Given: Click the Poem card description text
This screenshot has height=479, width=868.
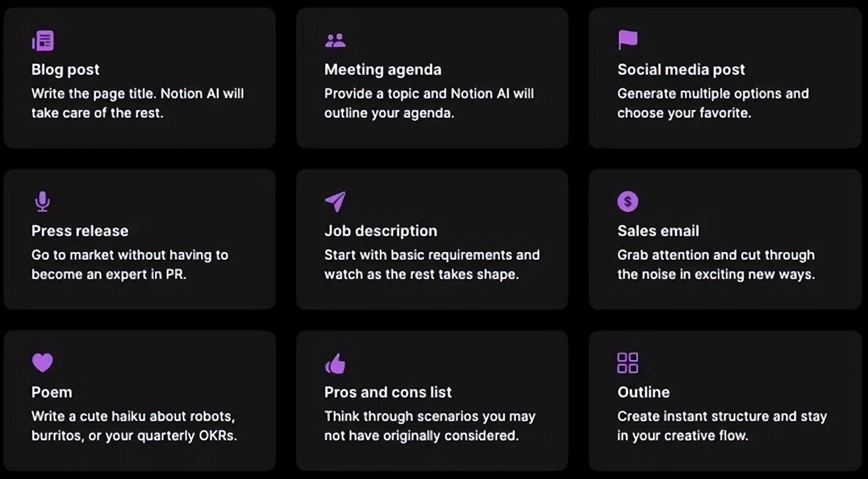Looking at the screenshot, I should coord(133,426).
